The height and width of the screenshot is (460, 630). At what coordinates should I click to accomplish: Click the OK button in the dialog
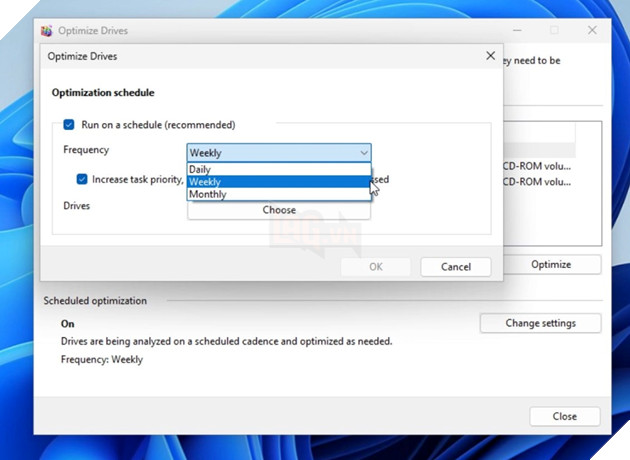pos(375,267)
